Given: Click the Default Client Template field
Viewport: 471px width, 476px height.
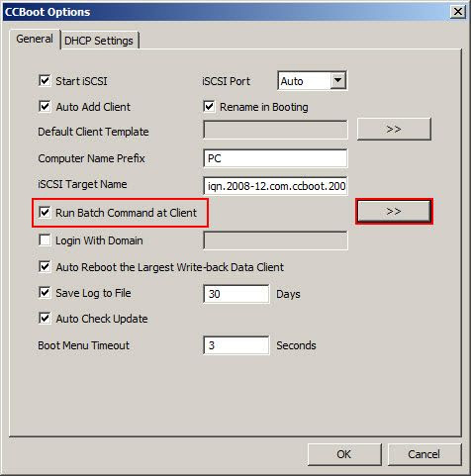Looking at the screenshot, I should [275, 130].
